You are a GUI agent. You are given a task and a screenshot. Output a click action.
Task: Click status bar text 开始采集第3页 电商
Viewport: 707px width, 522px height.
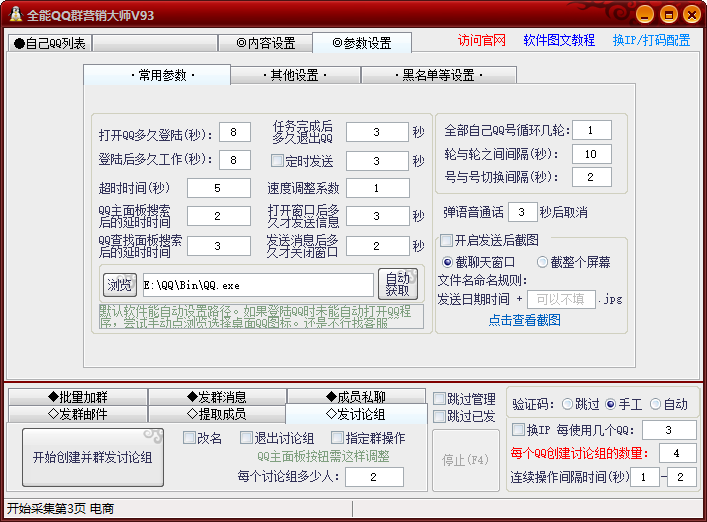pos(60,508)
